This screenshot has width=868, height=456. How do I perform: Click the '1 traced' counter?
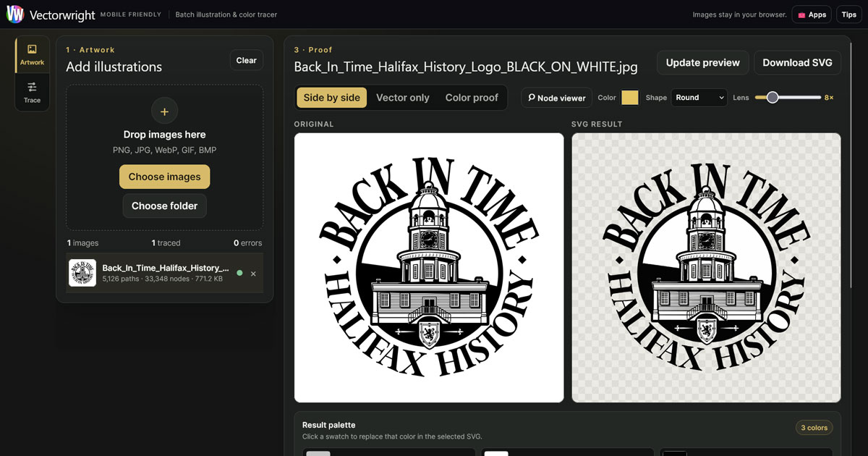coord(166,243)
